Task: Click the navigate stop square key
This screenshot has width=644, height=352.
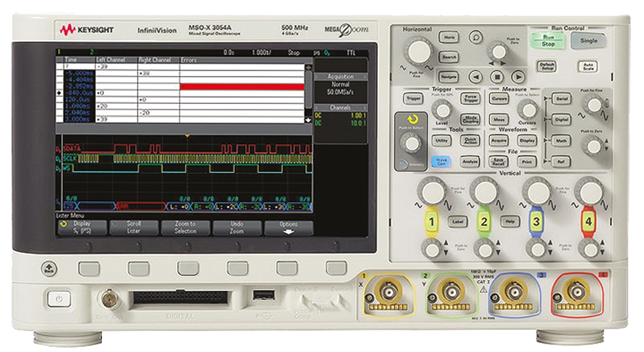Action: [497, 76]
